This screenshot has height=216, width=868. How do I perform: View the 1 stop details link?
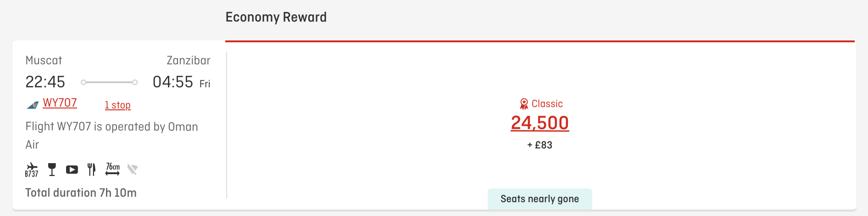click(117, 105)
